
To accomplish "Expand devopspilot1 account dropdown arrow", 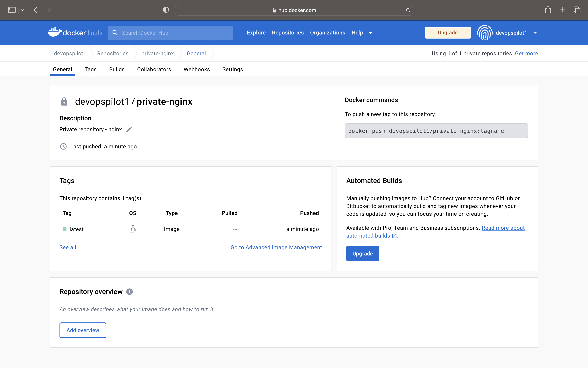I will 535,33.
